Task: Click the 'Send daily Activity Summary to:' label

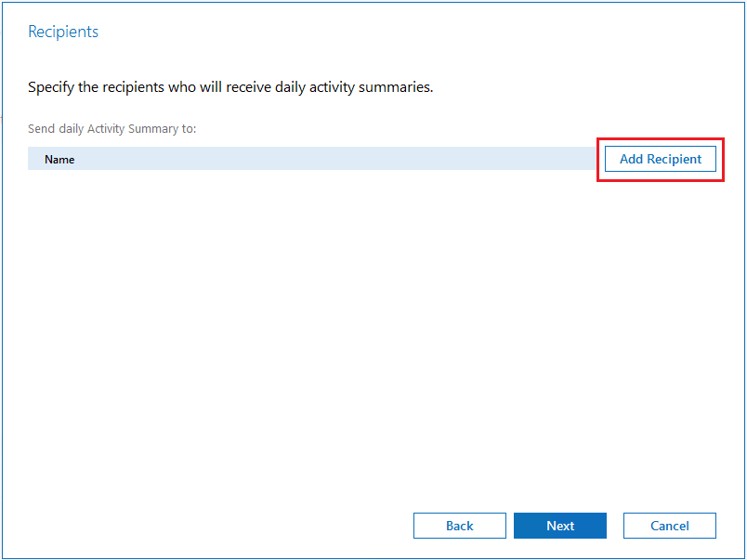Action: pyautogui.click(x=112, y=128)
